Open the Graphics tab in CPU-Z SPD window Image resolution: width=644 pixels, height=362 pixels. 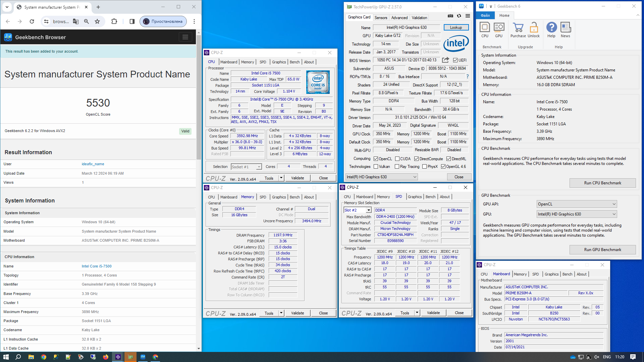(x=415, y=197)
